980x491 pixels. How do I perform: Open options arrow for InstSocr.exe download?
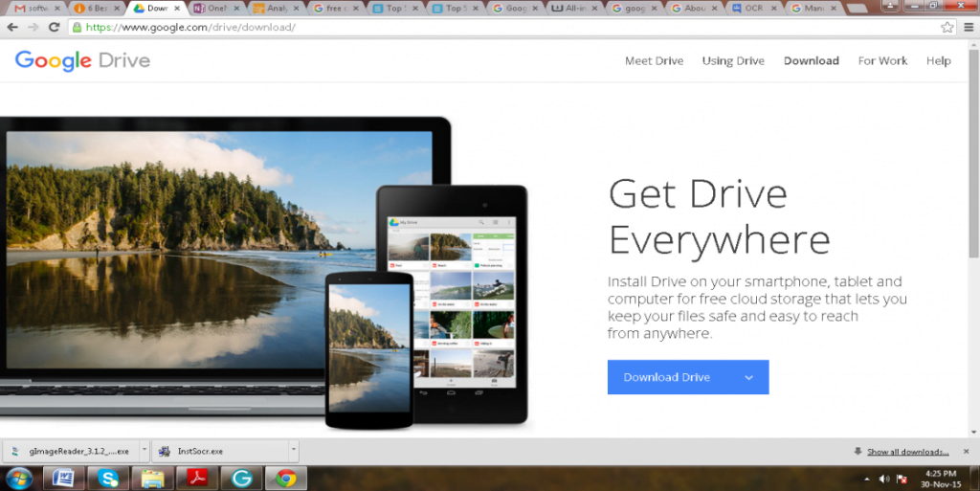click(294, 451)
